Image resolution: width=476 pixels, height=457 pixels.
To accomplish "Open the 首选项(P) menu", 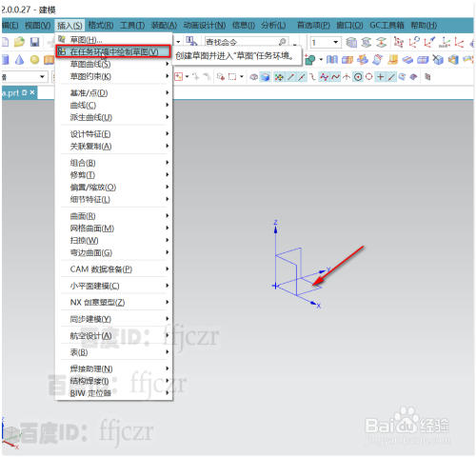I will click(x=313, y=25).
